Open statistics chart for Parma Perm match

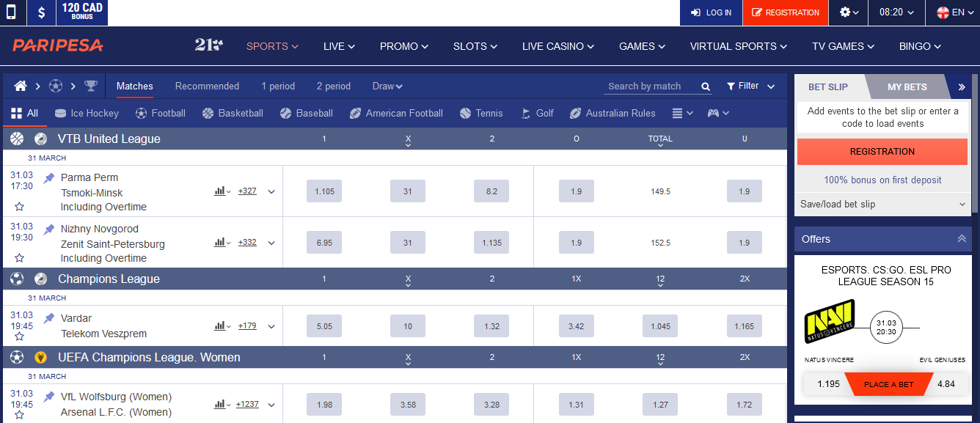coord(222,191)
